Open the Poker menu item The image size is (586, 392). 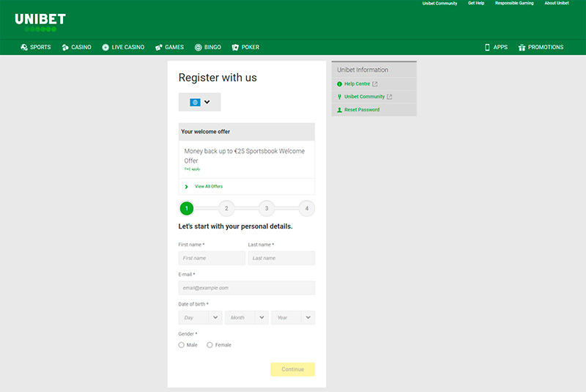245,48
